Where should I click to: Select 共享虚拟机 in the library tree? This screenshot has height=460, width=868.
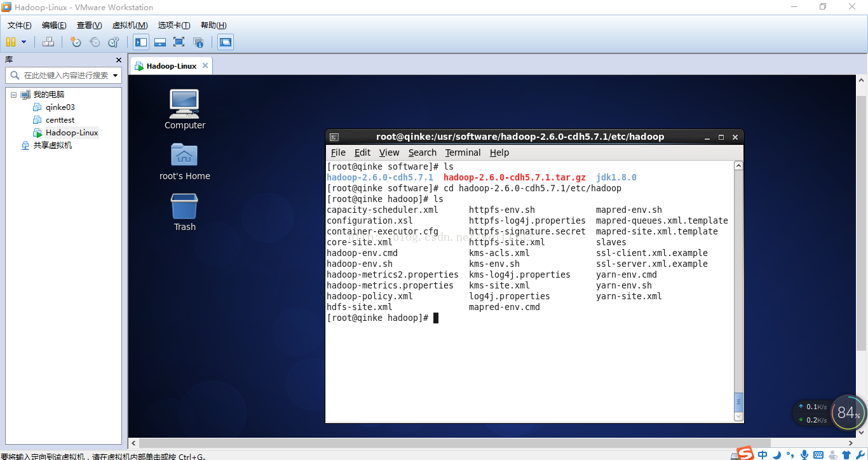[x=52, y=145]
